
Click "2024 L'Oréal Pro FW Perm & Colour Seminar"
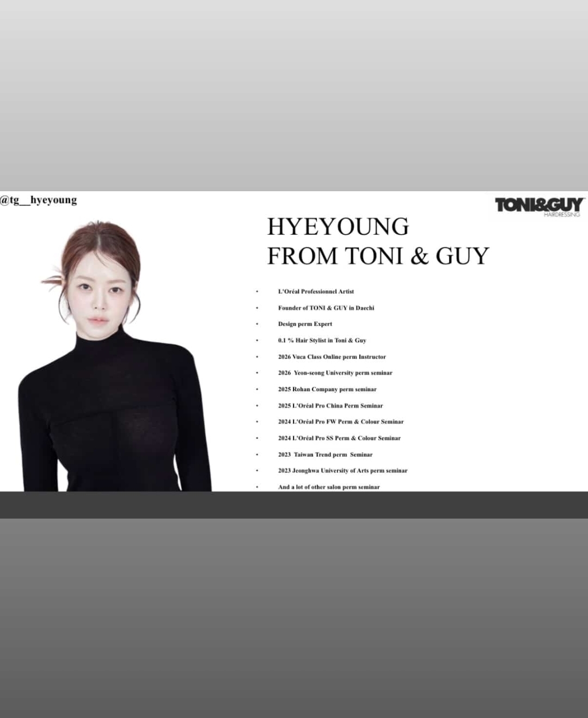(x=341, y=422)
